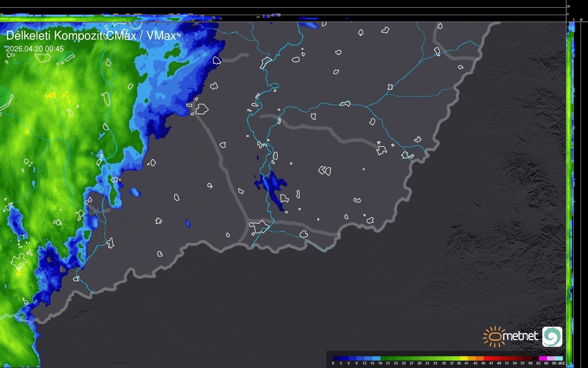Image resolution: width=588 pixels, height=368 pixels.
Task: Select the light cyan 69 dBZ legend swatch
Action: (559, 358)
